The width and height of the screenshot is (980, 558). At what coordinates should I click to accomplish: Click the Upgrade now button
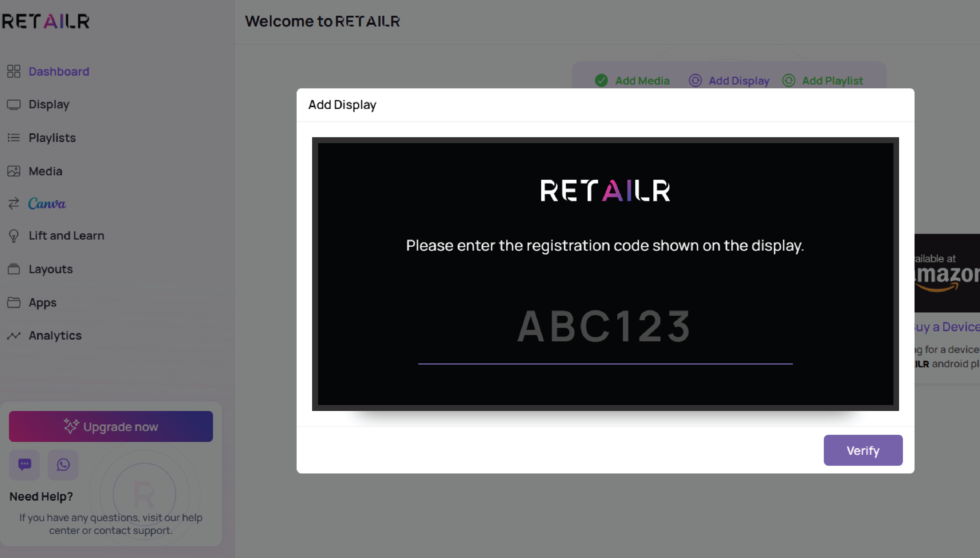(x=111, y=426)
